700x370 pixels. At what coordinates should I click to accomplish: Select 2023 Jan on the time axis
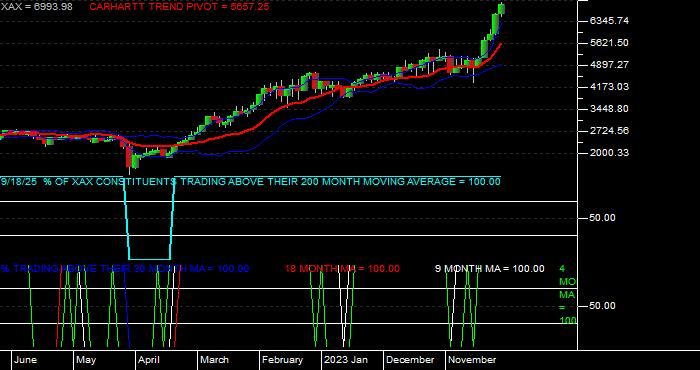click(346, 360)
